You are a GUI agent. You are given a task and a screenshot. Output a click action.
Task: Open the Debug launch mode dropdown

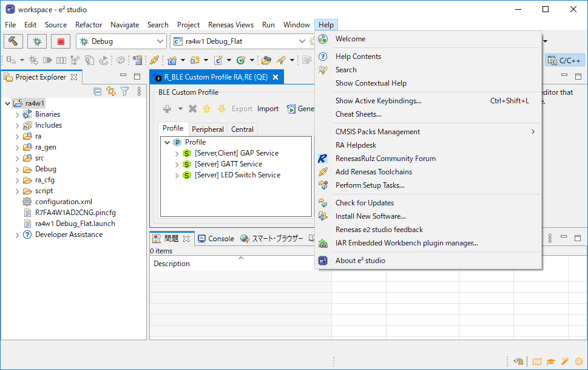tap(160, 41)
